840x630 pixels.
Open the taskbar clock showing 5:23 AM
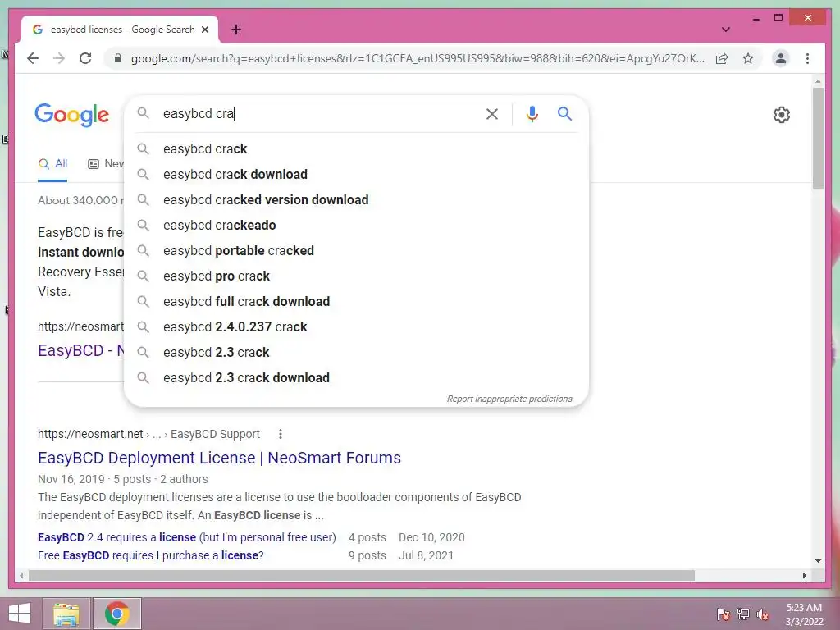tap(804, 614)
